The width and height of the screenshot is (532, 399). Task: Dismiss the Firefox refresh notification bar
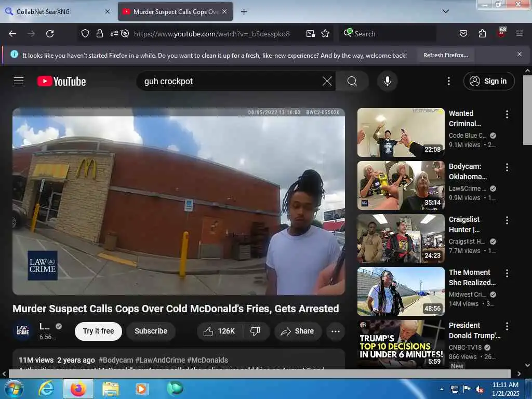click(x=520, y=54)
